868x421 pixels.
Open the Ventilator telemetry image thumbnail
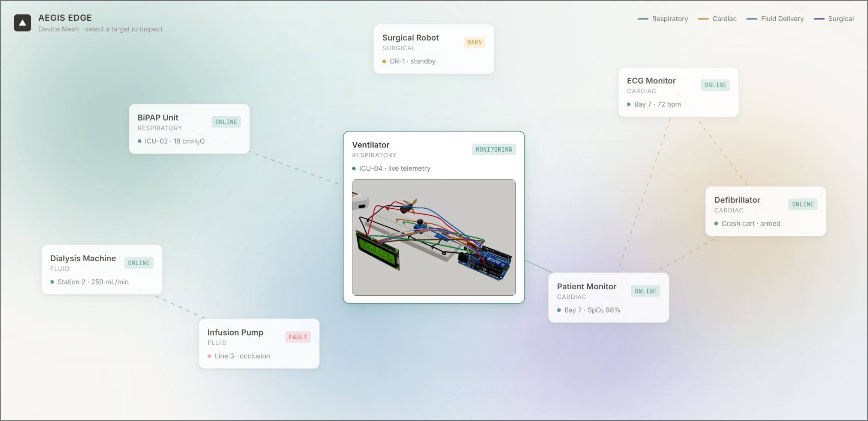click(x=434, y=238)
